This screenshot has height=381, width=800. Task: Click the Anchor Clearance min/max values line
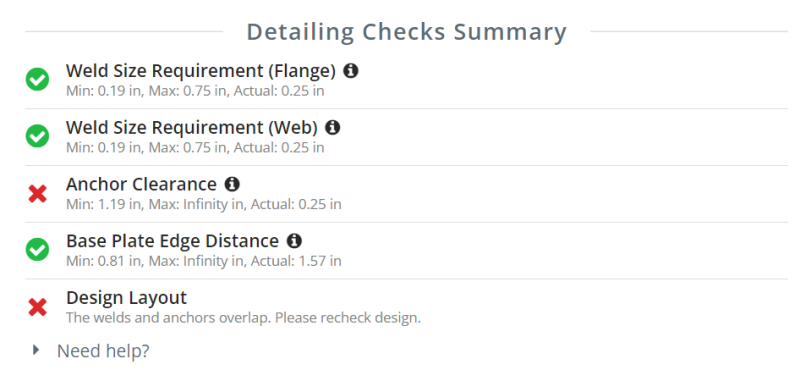(x=204, y=205)
